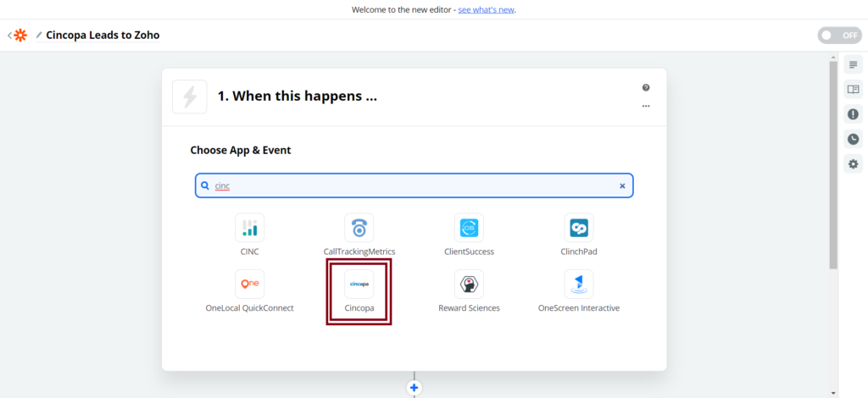Open the alerts exclamation sidebar icon

853,114
